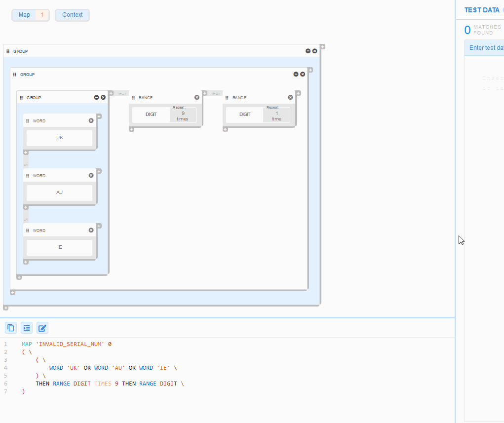Viewport: 504px width, 423px height.
Task: Click drag handle of first RANGE block
Action: tap(133, 98)
